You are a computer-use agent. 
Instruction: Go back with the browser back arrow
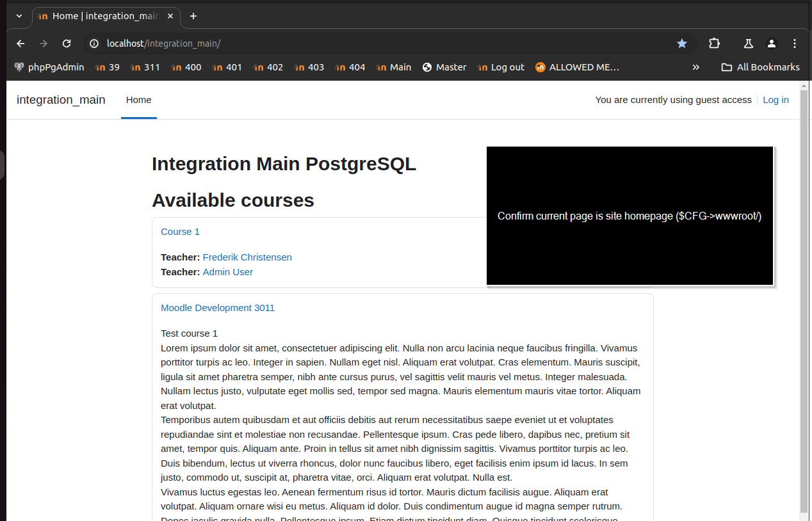pyautogui.click(x=20, y=44)
